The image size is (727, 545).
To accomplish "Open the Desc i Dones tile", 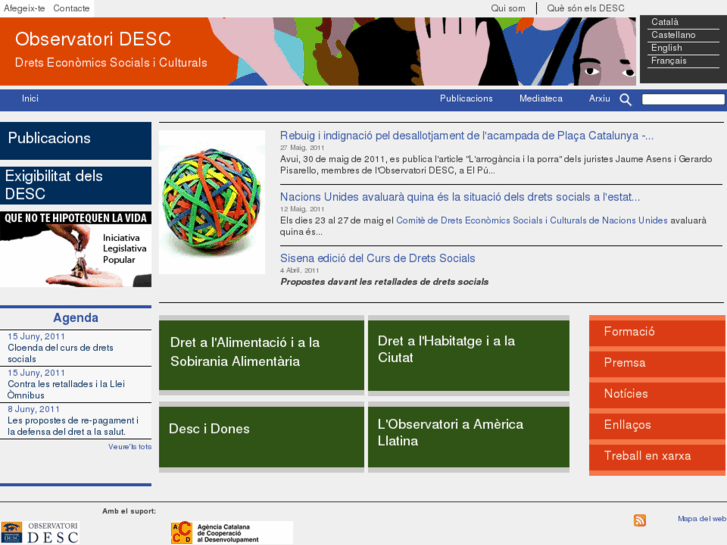I will (x=261, y=437).
